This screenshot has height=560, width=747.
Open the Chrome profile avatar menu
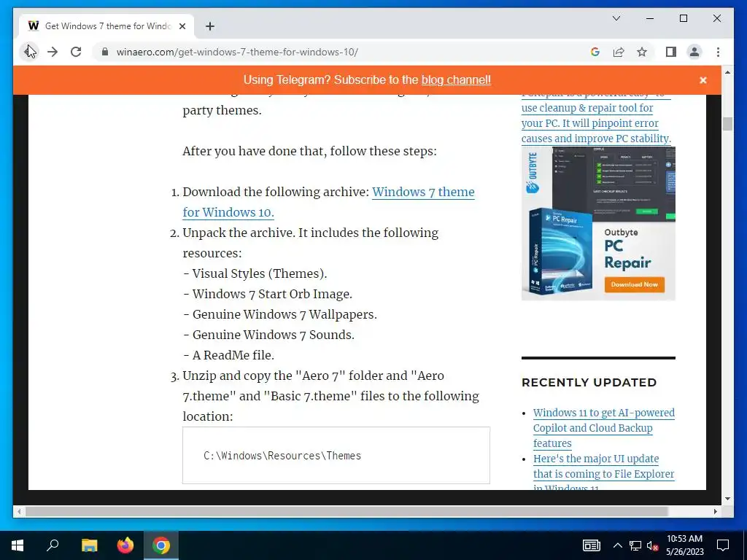click(x=694, y=52)
